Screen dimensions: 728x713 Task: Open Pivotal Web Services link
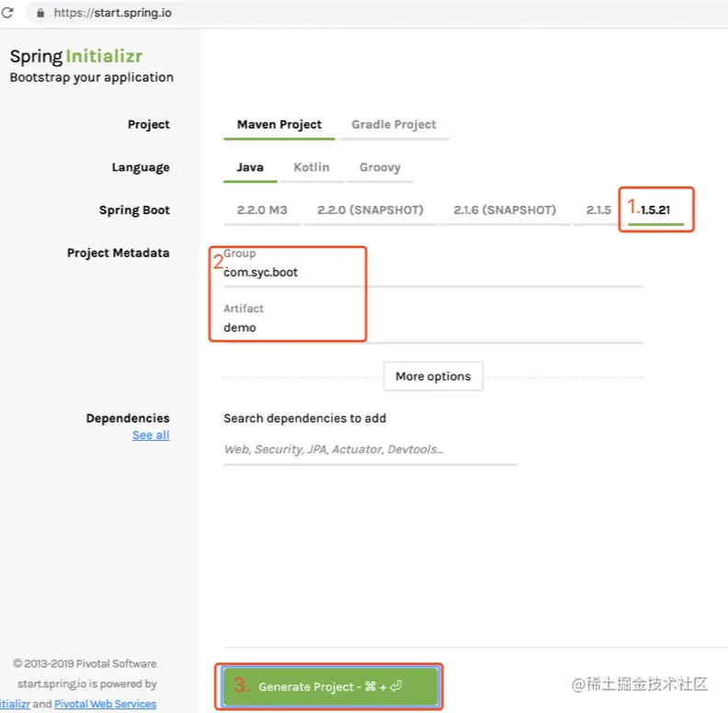[106, 704]
